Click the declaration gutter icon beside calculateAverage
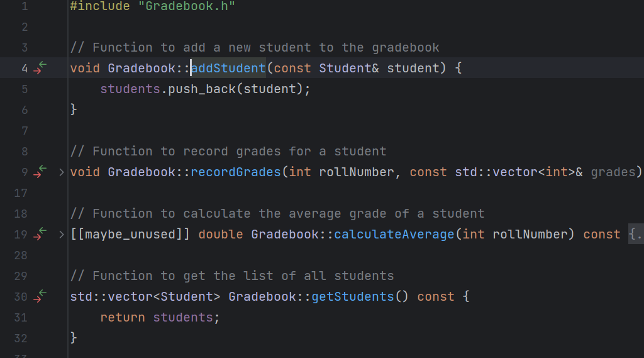 40,234
